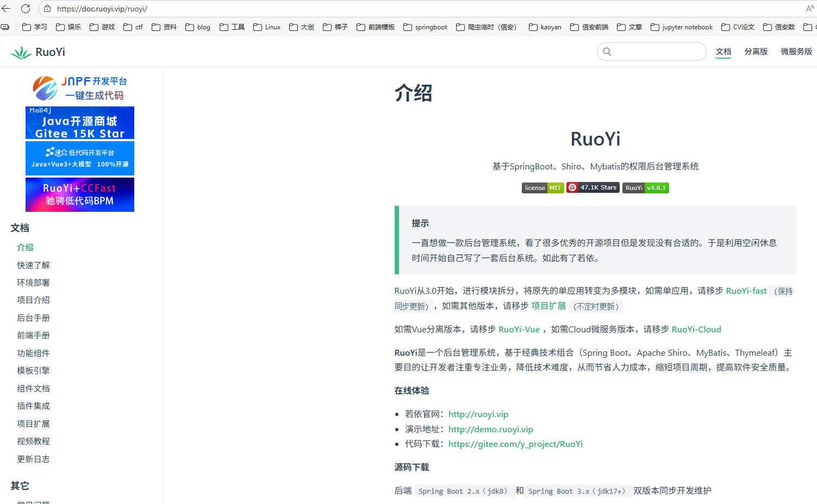The width and height of the screenshot is (817, 504).
Task: Open 环境部署 in the sidebar
Action: tap(33, 283)
